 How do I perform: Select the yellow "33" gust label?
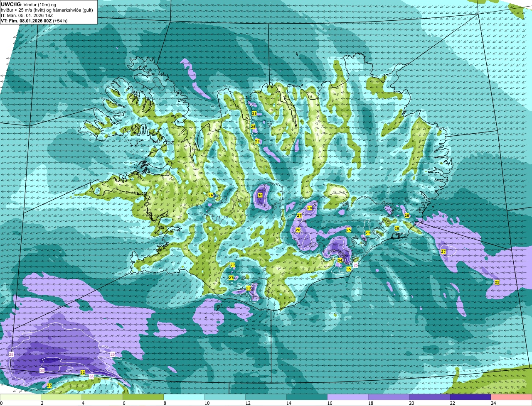pyautogui.click(x=249, y=288)
